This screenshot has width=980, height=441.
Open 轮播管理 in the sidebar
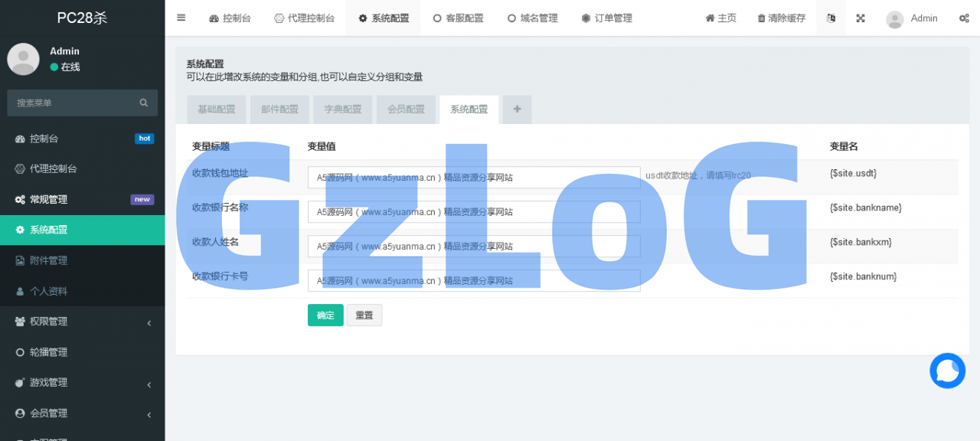pos(82,352)
